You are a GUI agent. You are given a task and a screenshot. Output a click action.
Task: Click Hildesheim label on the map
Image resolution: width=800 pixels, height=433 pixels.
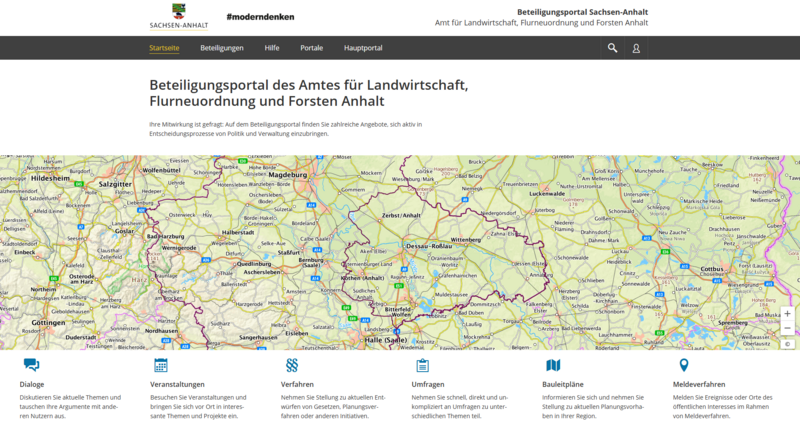50,179
